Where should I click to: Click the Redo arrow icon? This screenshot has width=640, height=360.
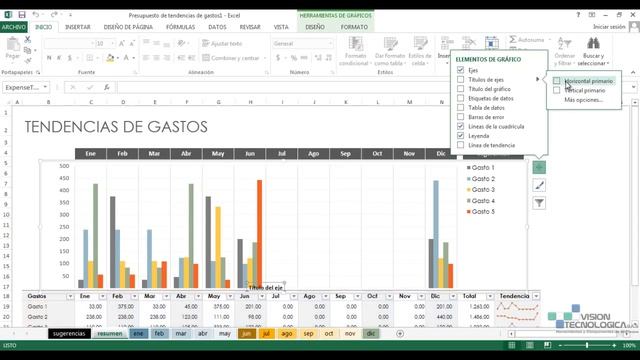54,15
